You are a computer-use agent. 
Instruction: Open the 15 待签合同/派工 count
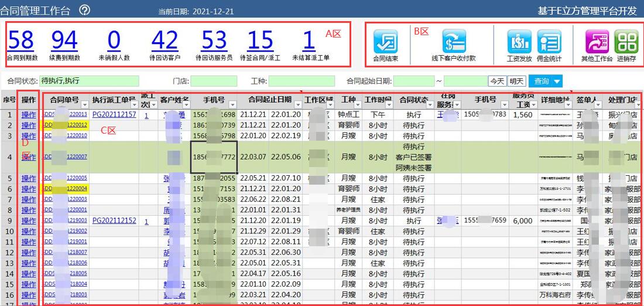(260, 40)
